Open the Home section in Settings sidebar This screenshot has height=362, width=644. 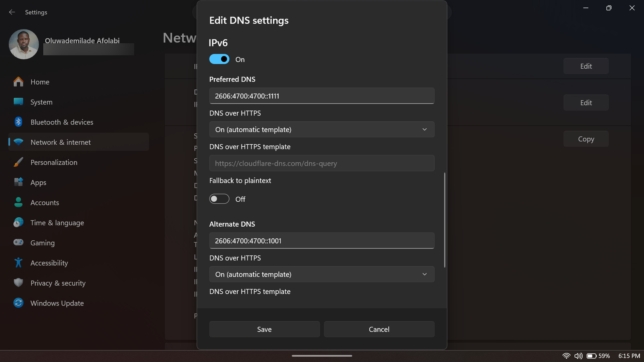click(x=40, y=82)
